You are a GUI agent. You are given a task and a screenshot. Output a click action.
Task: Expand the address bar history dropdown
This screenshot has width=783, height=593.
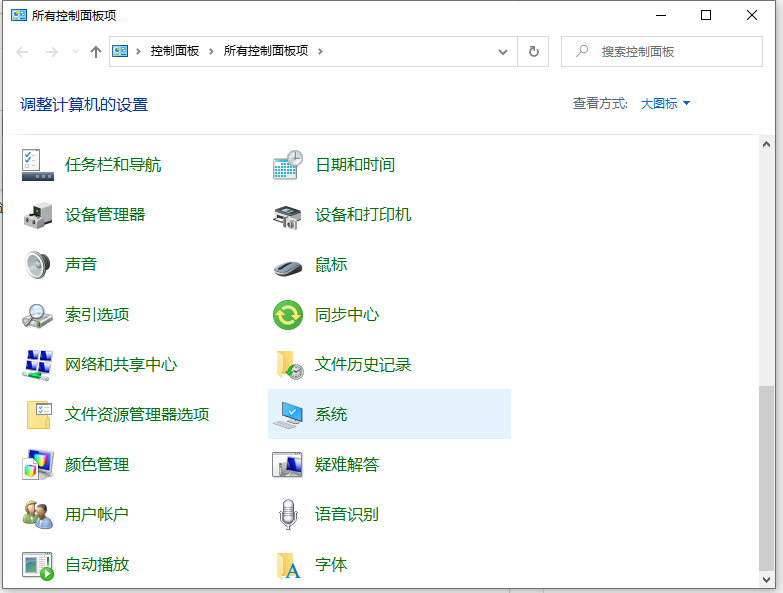pos(503,51)
